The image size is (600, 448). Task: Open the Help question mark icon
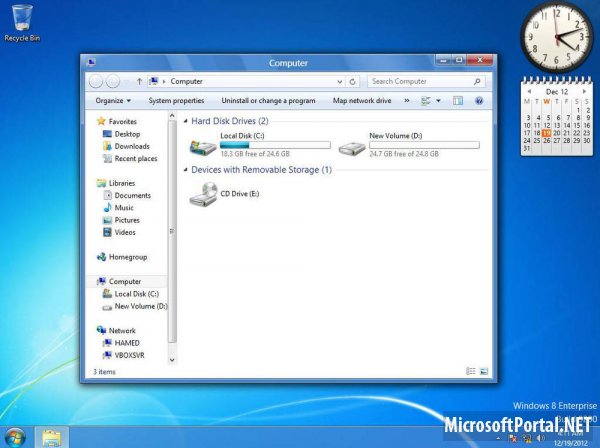point(479,101)
